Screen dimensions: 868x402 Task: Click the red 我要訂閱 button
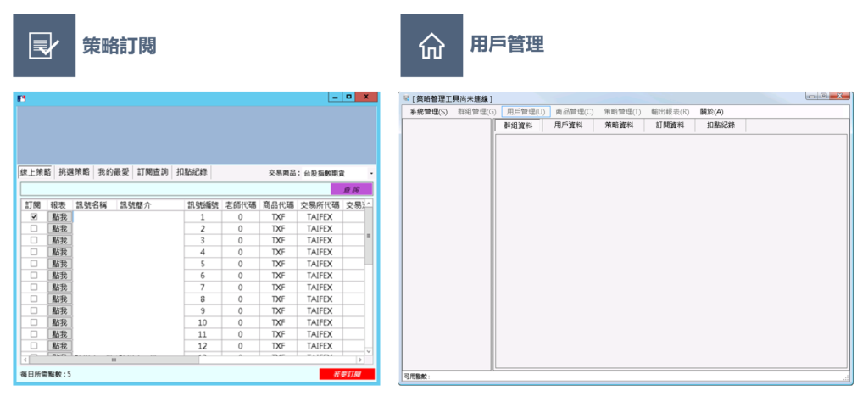(346, 374)
